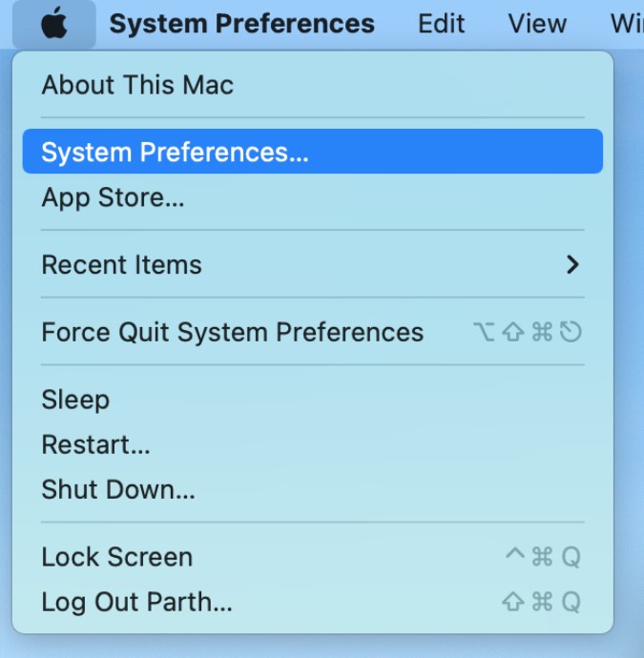
Task: Expand the Recent Items submenu chevron
Action: [572, 264]
